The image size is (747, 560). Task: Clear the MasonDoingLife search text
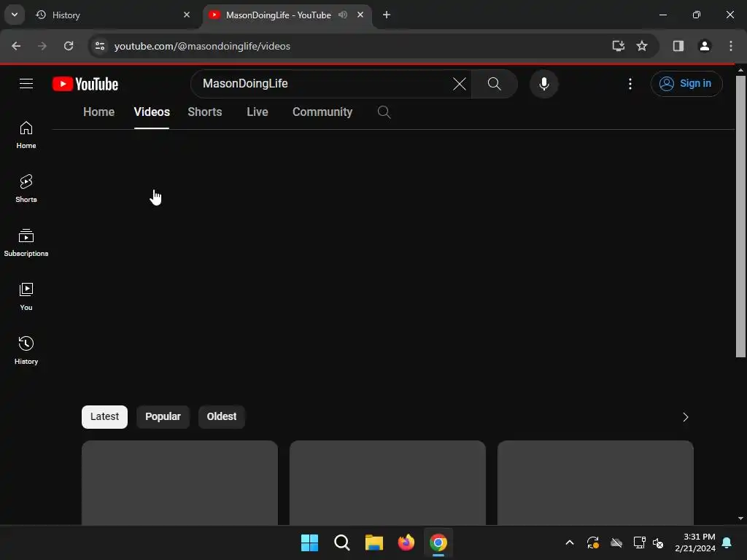click(460, 84)
